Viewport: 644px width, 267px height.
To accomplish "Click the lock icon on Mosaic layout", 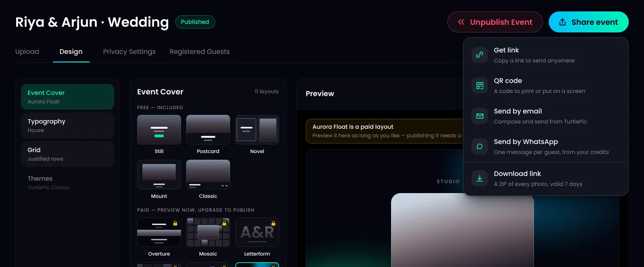I will 224,223.
